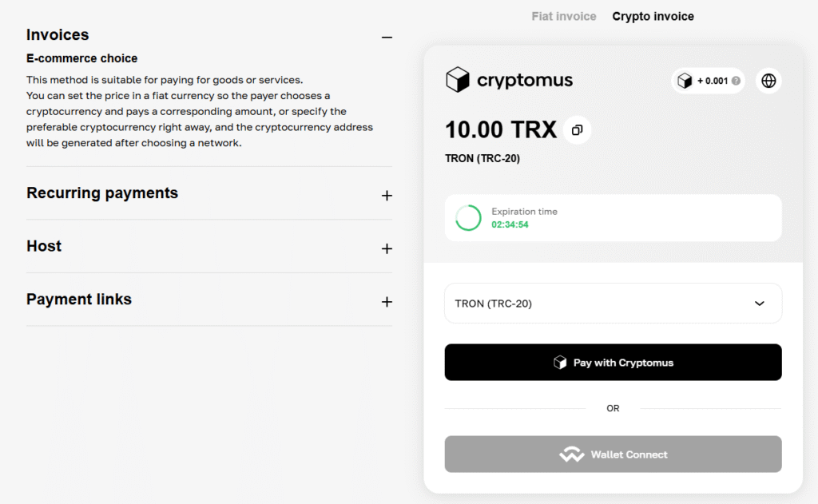Open the TRON (TRC-20) network dropdown

(x=613, y=304)
